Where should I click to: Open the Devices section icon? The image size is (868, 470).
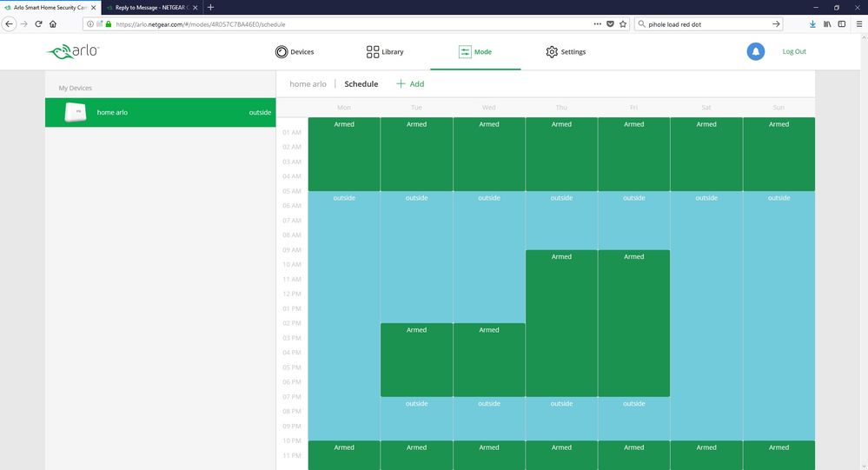point(282,51)
